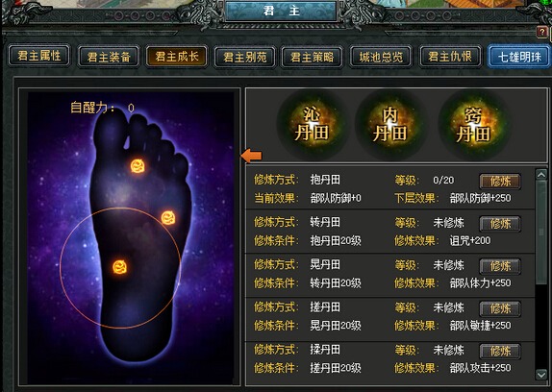Click the glowing acupoint at the foot's right edge
552x392 pixels.
(x=168, y=218)
